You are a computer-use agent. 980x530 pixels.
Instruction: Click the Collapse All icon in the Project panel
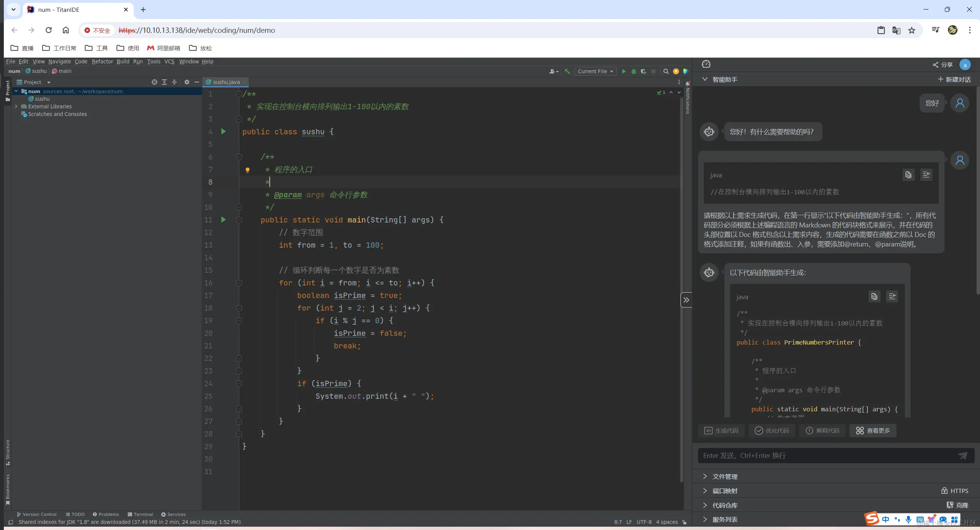[x=174, y=82]
